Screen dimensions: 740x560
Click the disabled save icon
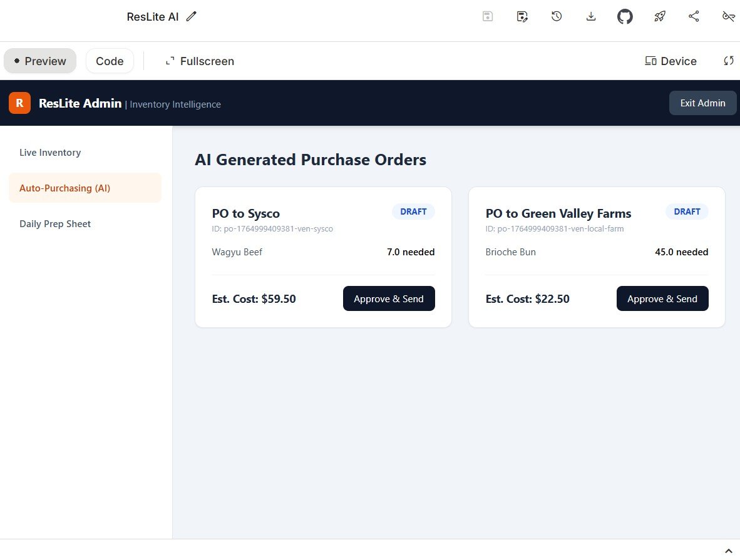pos(488,16)
